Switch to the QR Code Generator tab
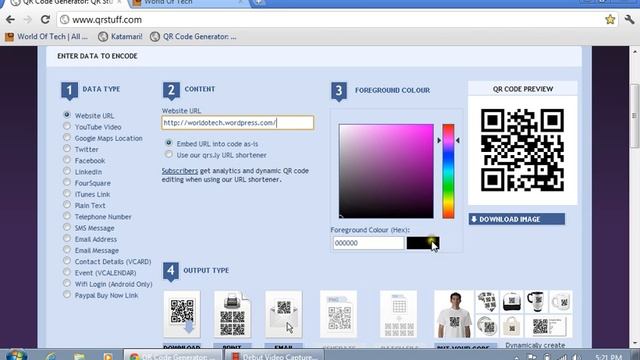The width and height of the screenshot is (640, 360). point(65,3)
